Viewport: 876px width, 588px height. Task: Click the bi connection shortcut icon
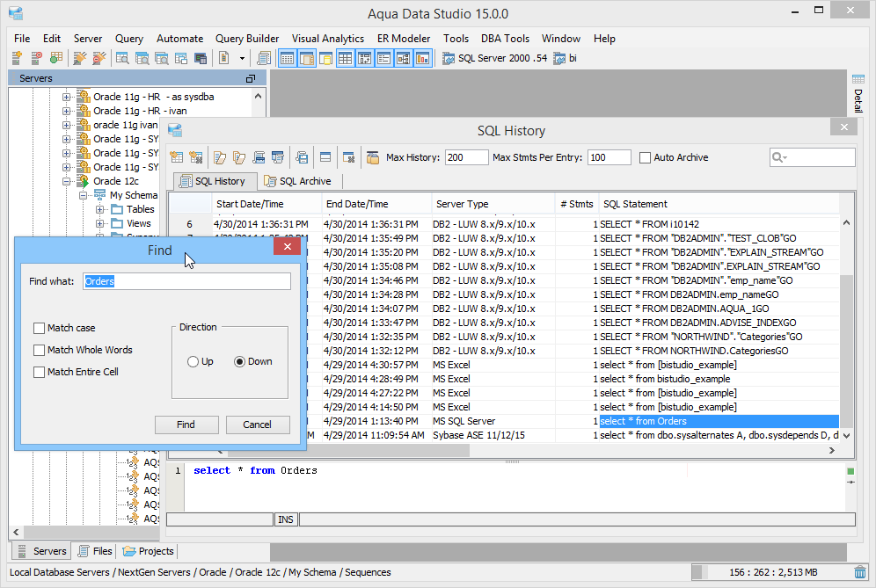(559, 58)
